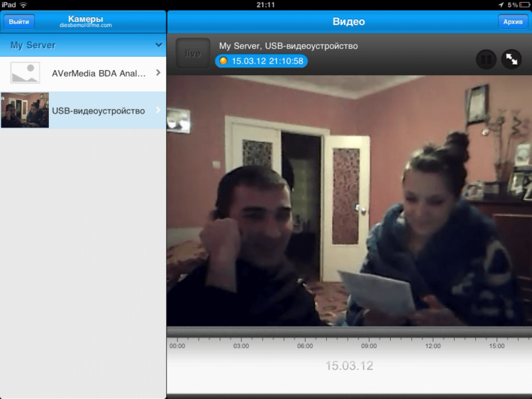The image size is (532, 399).
Task: Open the USB-видеоустройство chevron arrow
Action: (158, 110)
